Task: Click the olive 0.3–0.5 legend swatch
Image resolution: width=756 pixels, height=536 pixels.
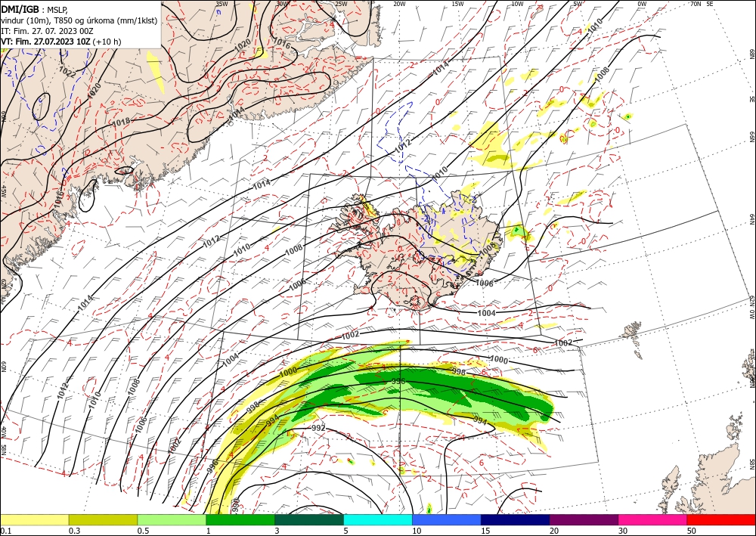Action: point(103,520)
